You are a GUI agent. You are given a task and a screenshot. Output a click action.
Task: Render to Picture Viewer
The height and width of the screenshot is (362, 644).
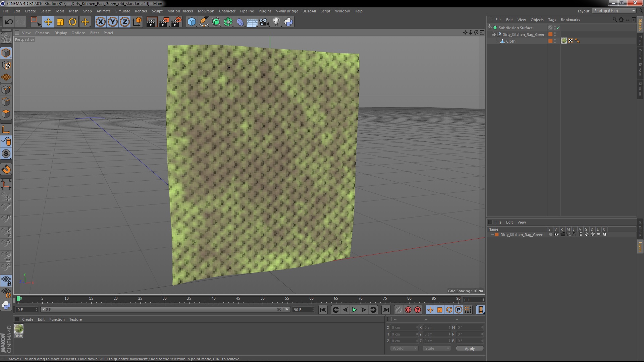[x=164, y=22]
